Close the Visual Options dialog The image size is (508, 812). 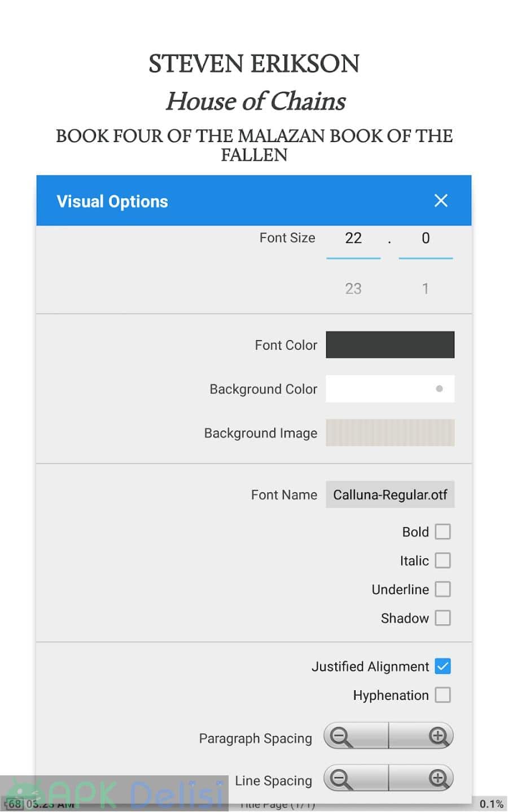coord(441,201)
